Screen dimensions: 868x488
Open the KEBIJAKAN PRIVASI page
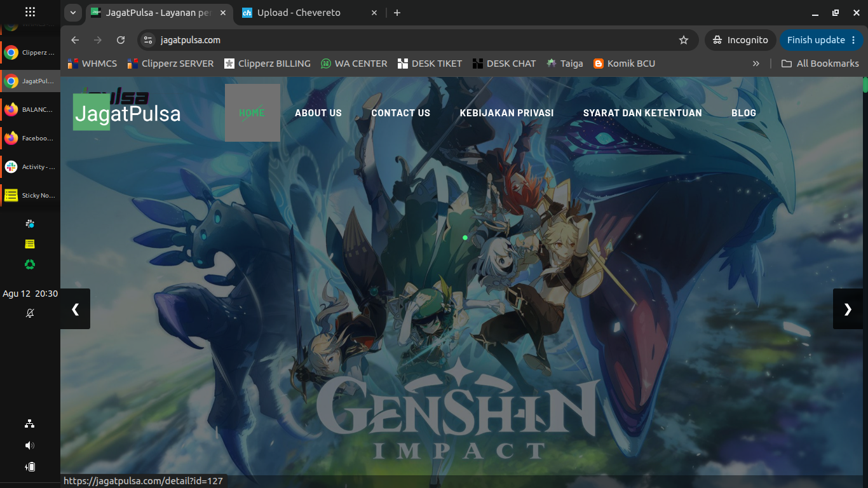[507, 113]
